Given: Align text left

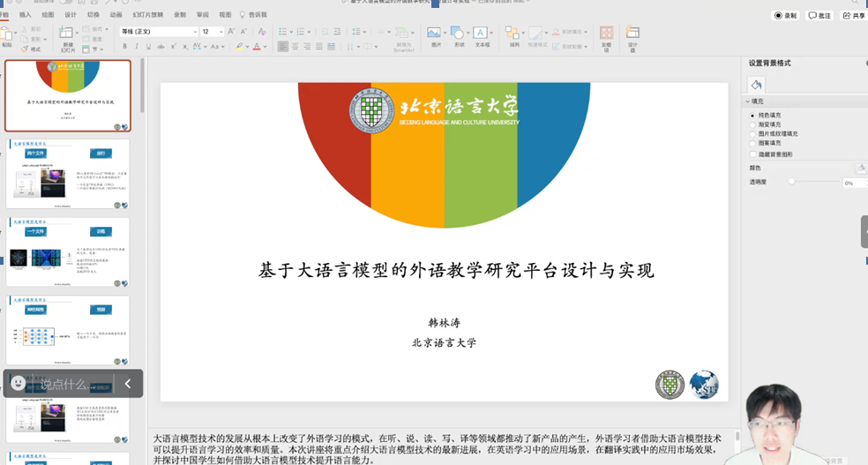Looking at the screenshot, I should point(283,47).
